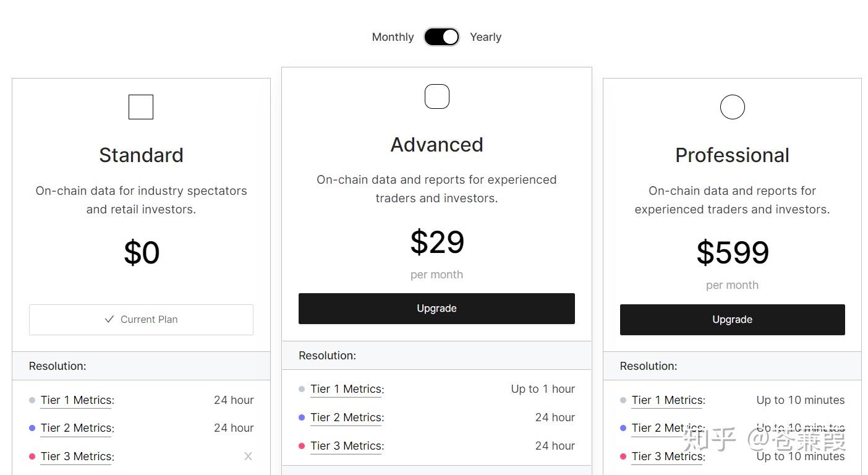Click the Current Plan button

click(x=141, y=320)
